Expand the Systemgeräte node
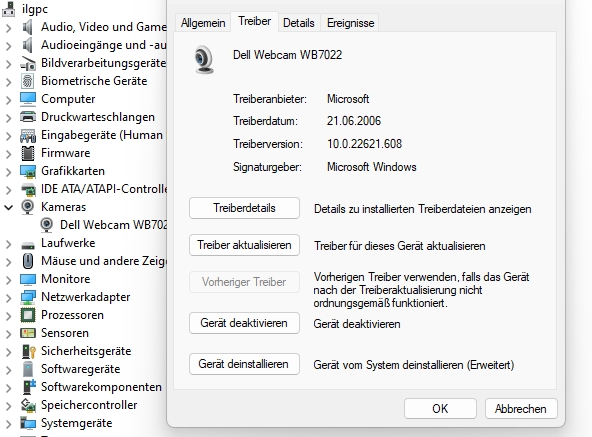Image resolution: width=592 pixels, height=437 pixels. point(8,424)
